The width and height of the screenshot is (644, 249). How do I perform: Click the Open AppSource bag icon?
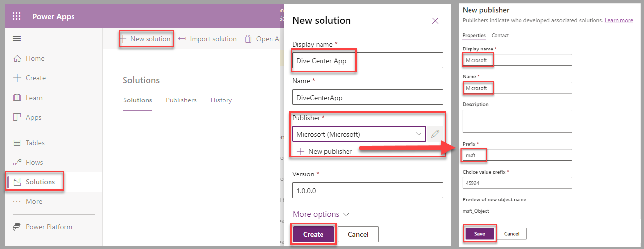click(248, 39)
